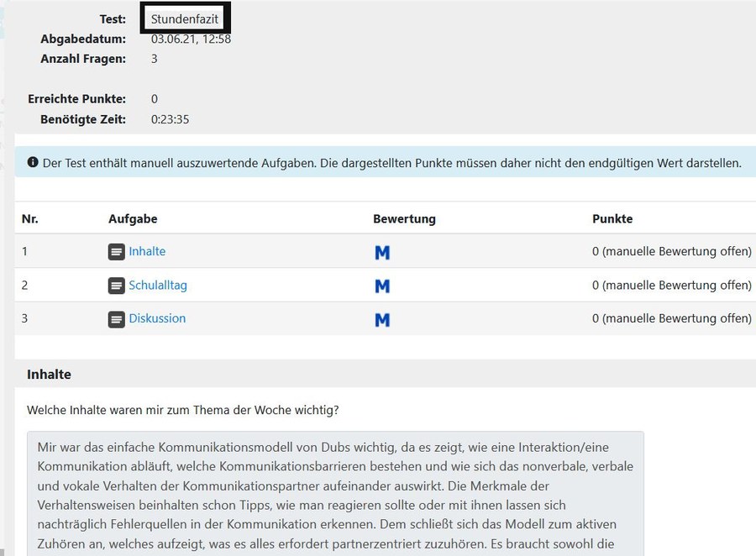Click the info icon in the blue notice

pyautogui.click(x=33, y=162)
